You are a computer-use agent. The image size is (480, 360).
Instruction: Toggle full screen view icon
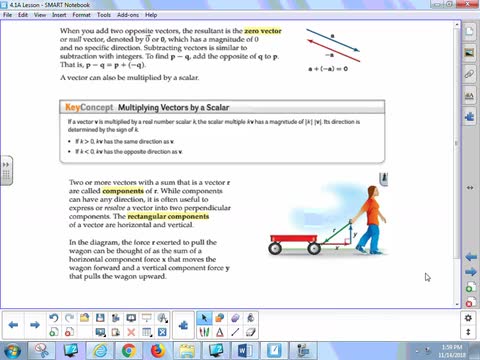[x=162, y=332]
